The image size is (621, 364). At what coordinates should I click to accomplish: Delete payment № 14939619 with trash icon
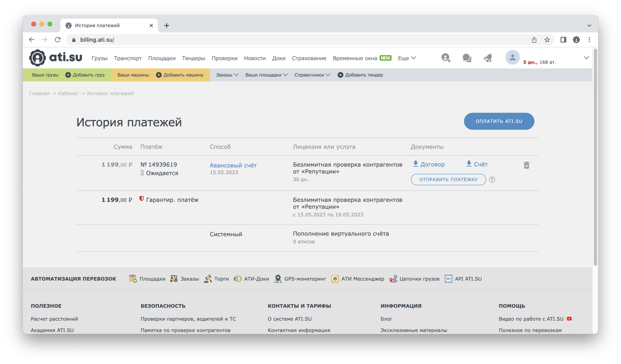(526, 165)
